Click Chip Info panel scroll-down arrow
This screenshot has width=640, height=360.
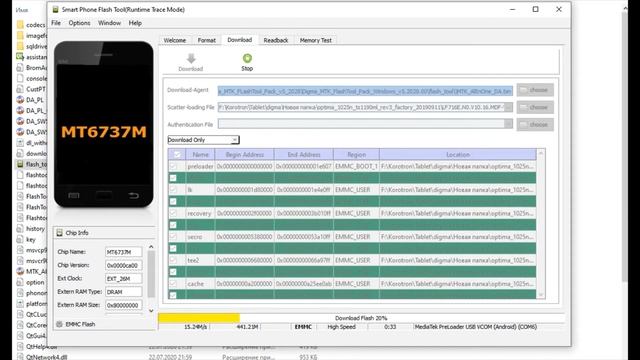point(151,311)
